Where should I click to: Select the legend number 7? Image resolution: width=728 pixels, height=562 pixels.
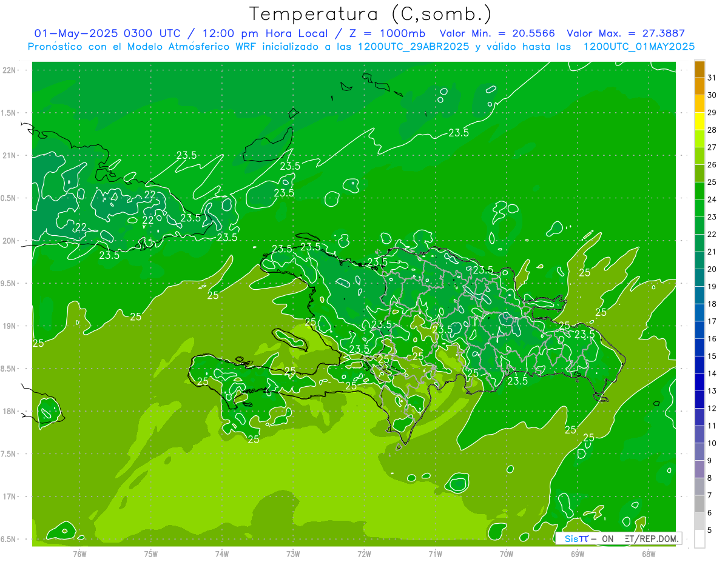point(710,496)
